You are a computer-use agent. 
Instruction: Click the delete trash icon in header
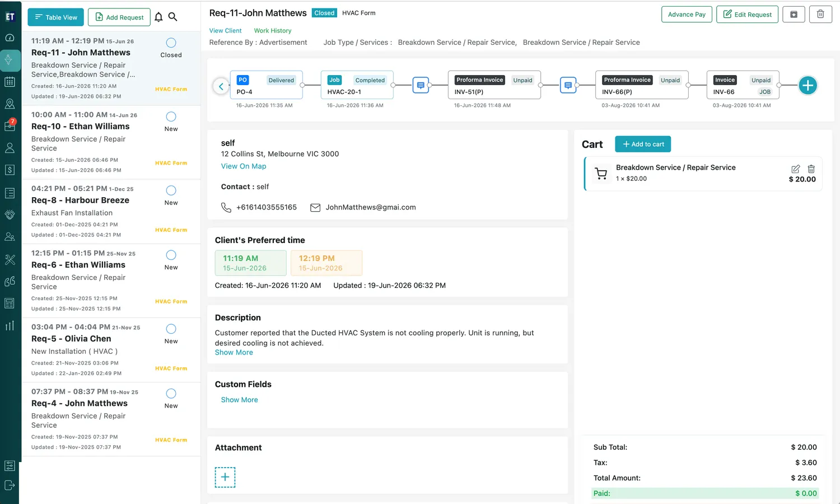[820, 14]
